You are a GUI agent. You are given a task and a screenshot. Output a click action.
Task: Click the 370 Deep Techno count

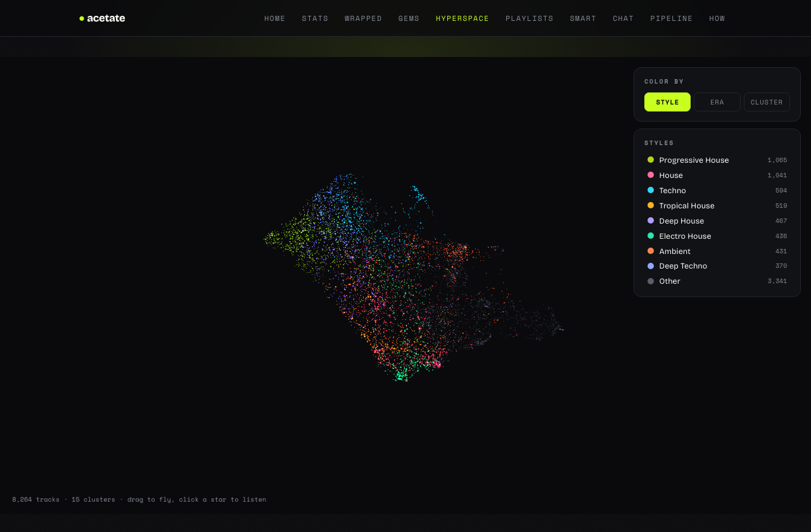tap(781, 266)
